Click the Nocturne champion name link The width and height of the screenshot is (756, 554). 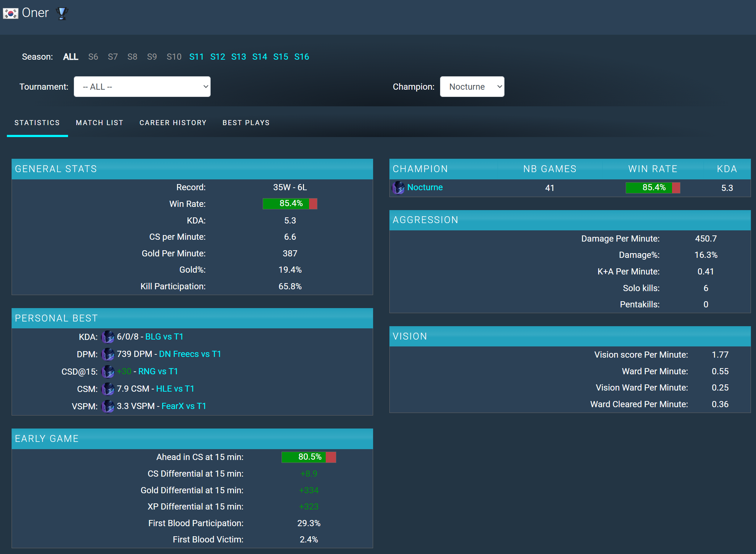[x=425, y=187]
